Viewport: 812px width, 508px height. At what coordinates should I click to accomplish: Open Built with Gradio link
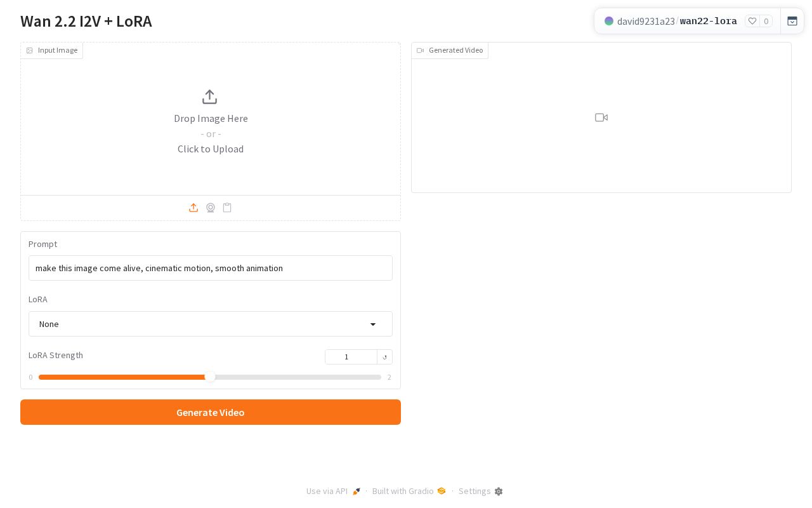tap(409, 491)
